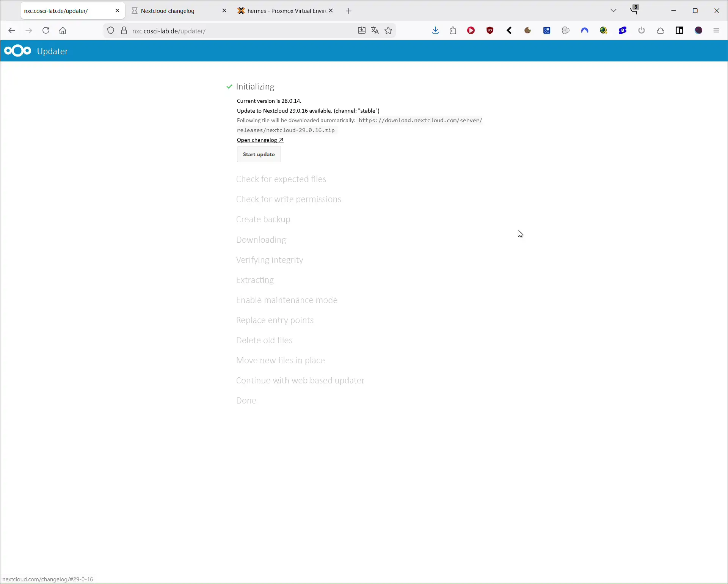Open the browser extensions puzzle icon
The width and height of the screenshot is (728, 584).
453,30
